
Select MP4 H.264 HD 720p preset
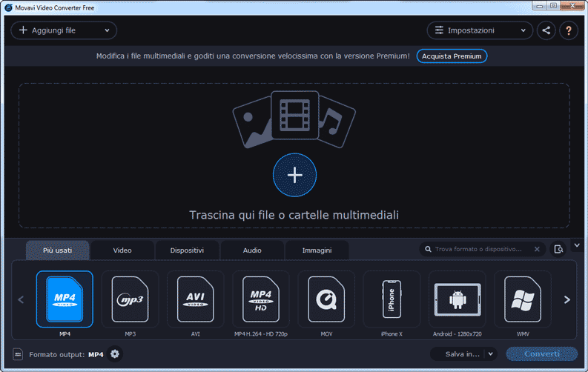260,299
